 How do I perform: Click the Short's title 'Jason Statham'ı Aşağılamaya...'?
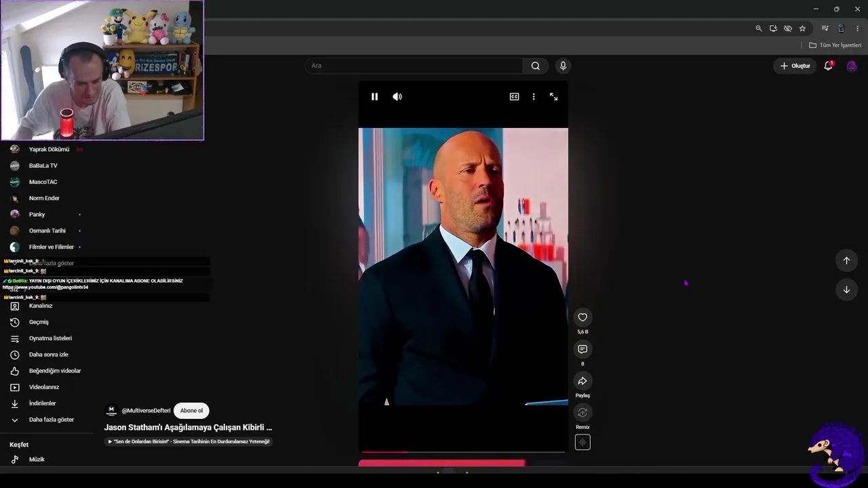point(188,428)
